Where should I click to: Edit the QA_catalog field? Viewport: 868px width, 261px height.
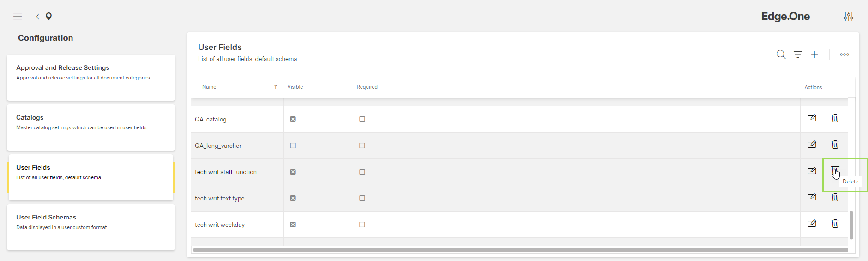click(812, 118)
